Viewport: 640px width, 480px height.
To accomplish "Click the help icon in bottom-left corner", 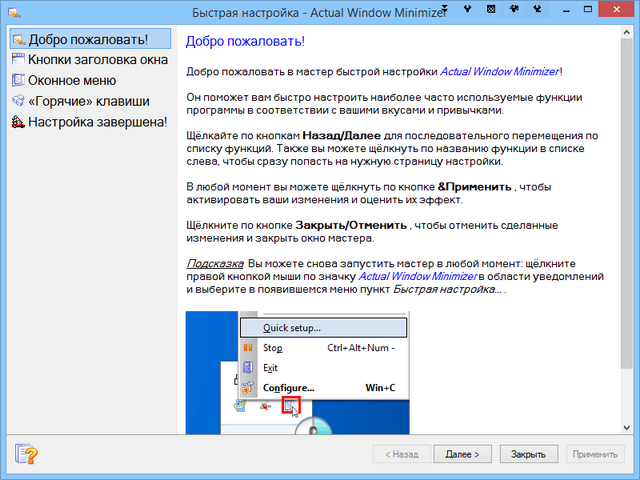I will (x=27, y=454).
